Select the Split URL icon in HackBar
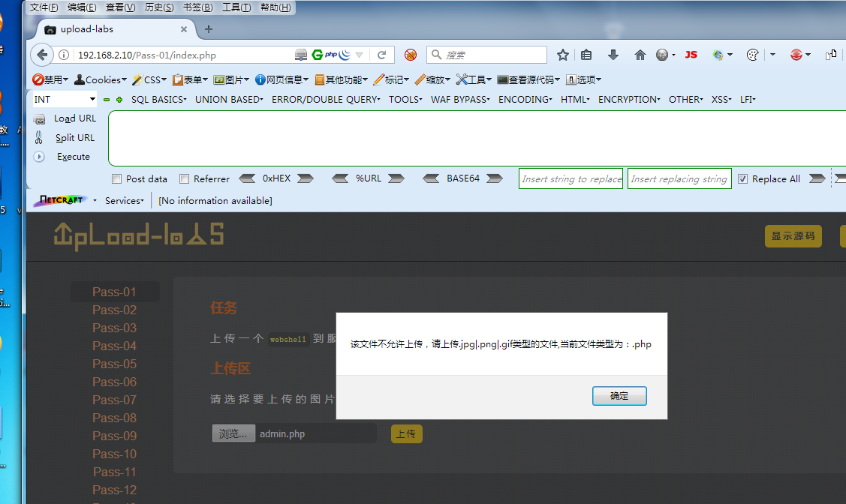 (x=40, y=137)
